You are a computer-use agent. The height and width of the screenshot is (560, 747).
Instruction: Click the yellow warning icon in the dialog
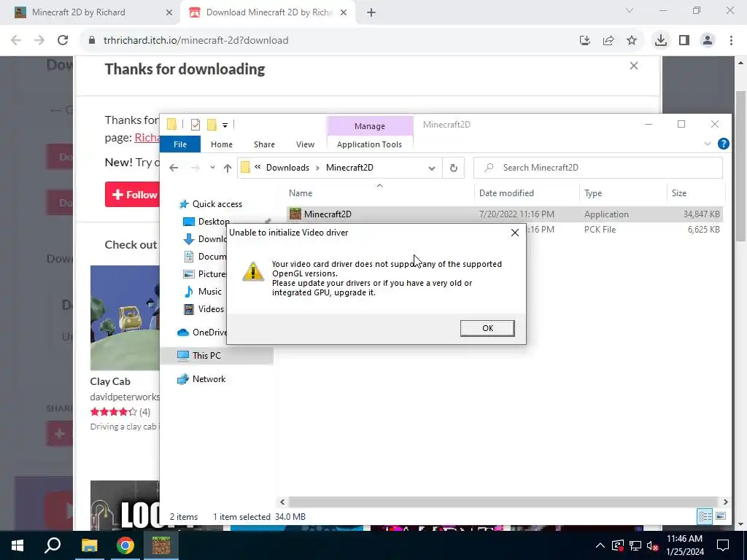253,271
